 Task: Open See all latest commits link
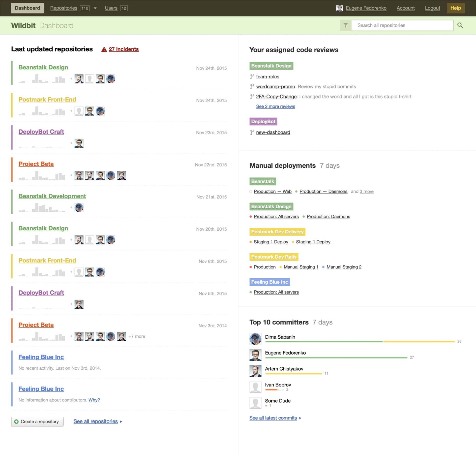point(273,418)
